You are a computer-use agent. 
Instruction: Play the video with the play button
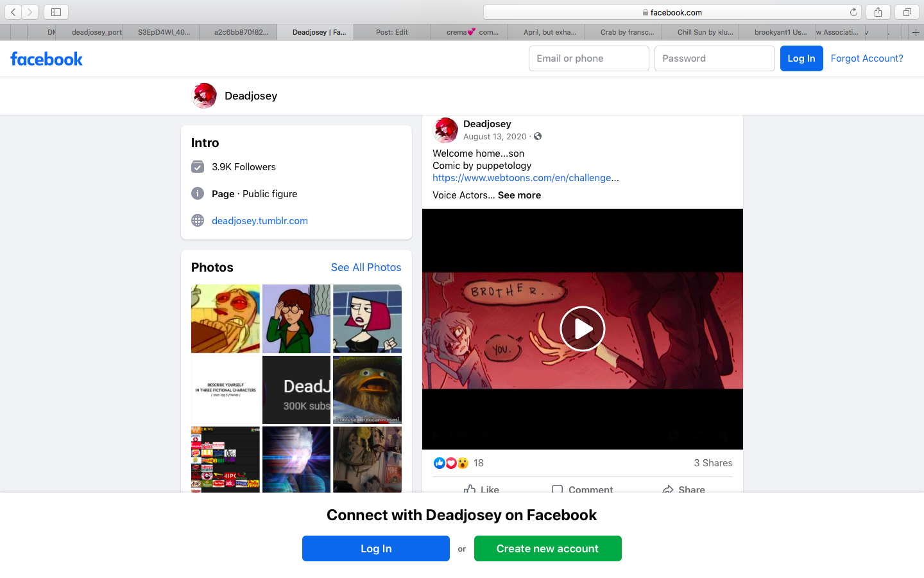pos(582,329)
